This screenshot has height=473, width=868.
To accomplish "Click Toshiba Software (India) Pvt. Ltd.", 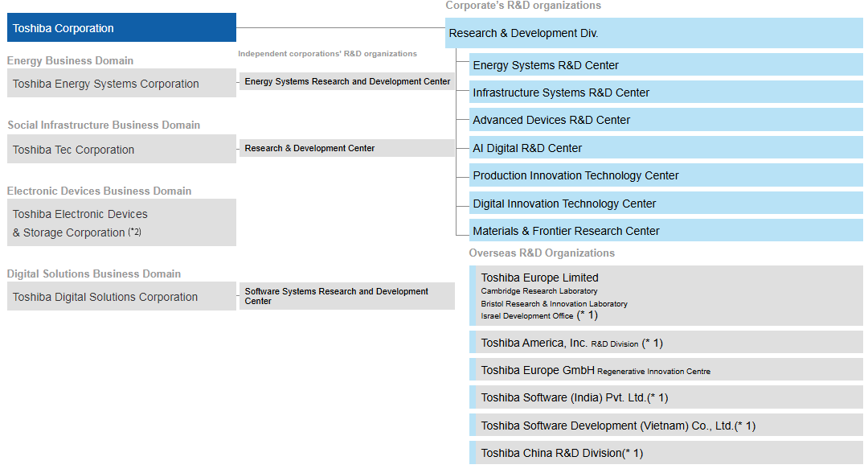I will (666, 397).
